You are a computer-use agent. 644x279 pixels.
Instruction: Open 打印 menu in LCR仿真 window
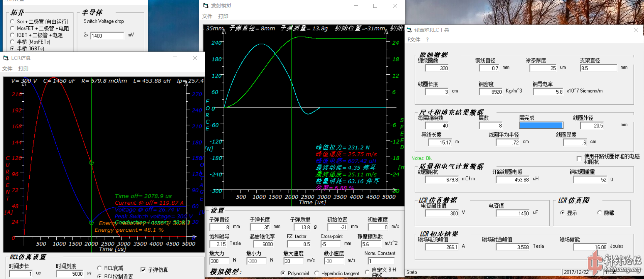(x=23, y=69)
